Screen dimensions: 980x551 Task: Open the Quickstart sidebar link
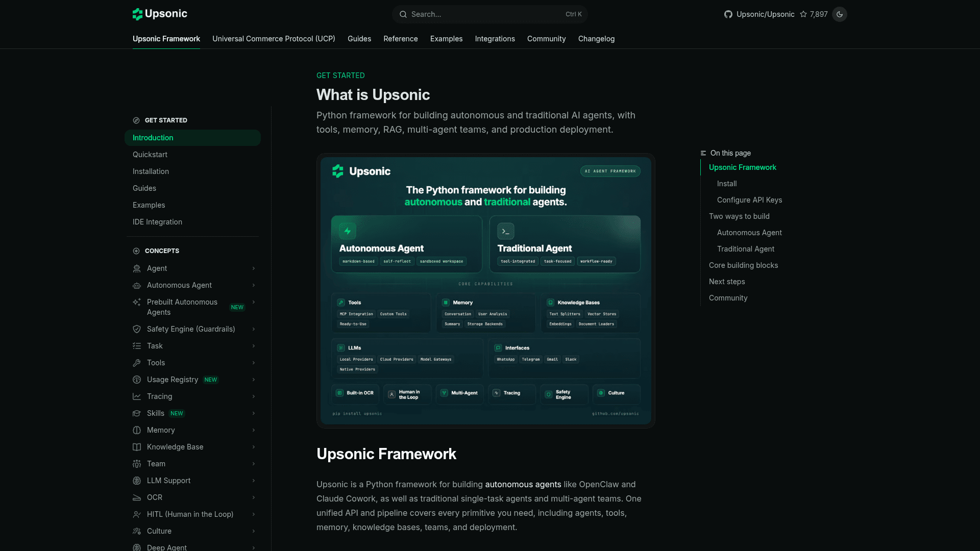click(192, 155)
